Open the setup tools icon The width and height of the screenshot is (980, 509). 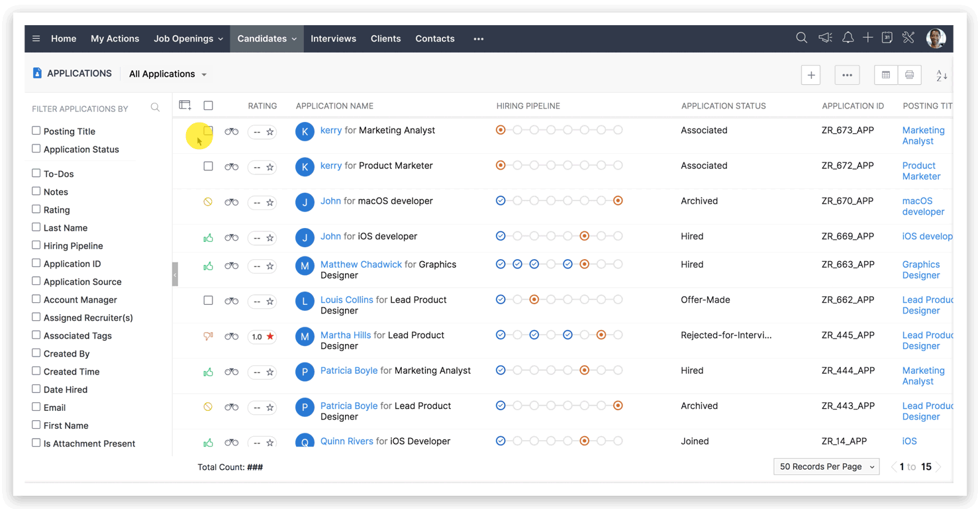point(908,38)
